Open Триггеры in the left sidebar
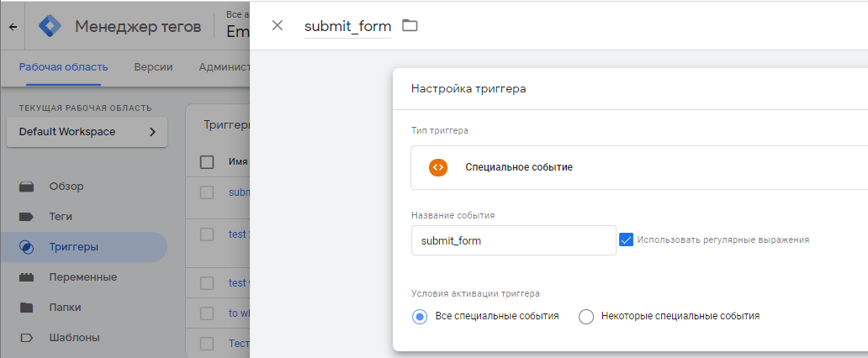 [73, 247]
